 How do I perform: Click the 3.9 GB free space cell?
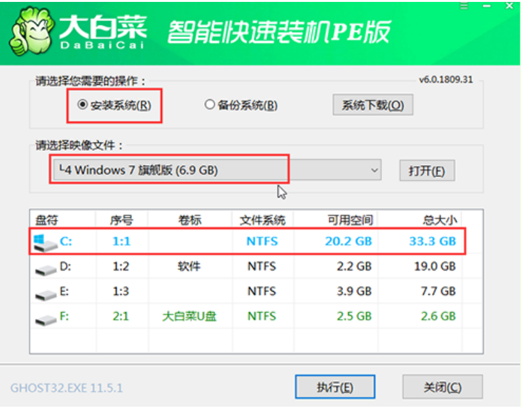pos(354,291)
